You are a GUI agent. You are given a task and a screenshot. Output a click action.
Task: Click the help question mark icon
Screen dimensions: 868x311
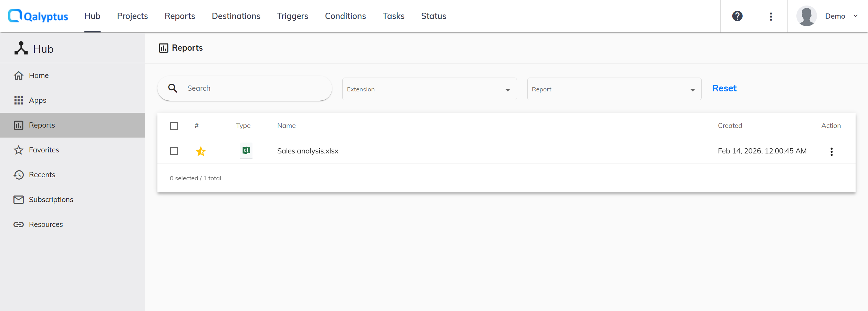[737, 16]
